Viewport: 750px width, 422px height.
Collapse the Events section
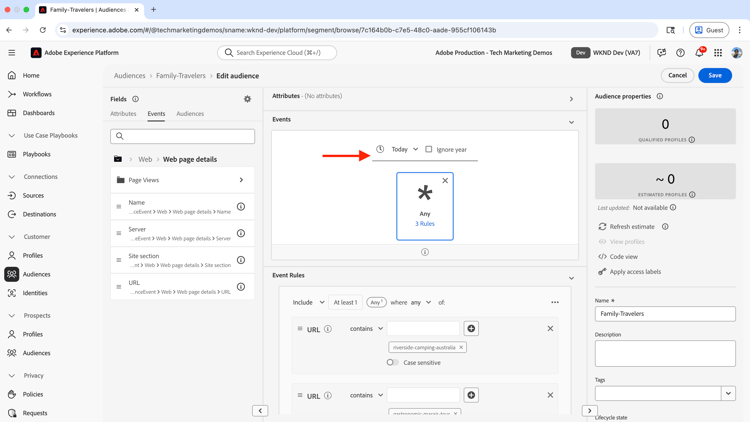[571, 122]
